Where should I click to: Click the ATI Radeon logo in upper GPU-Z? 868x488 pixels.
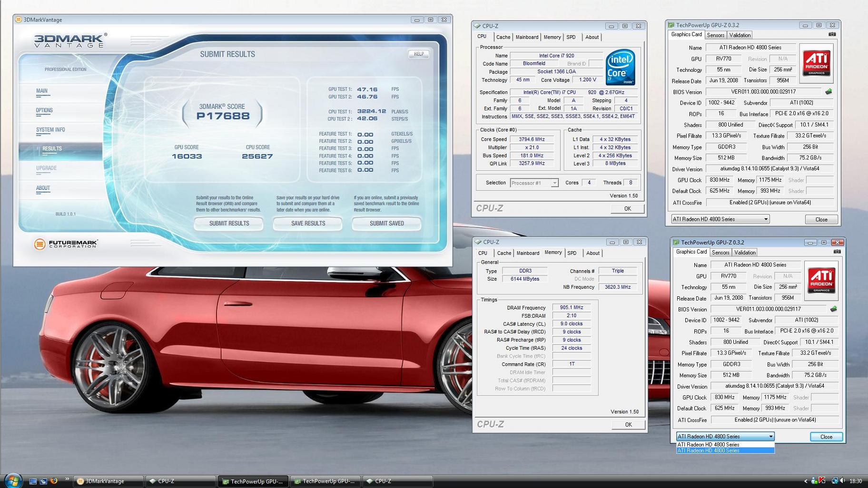click(x=817, y=63)
